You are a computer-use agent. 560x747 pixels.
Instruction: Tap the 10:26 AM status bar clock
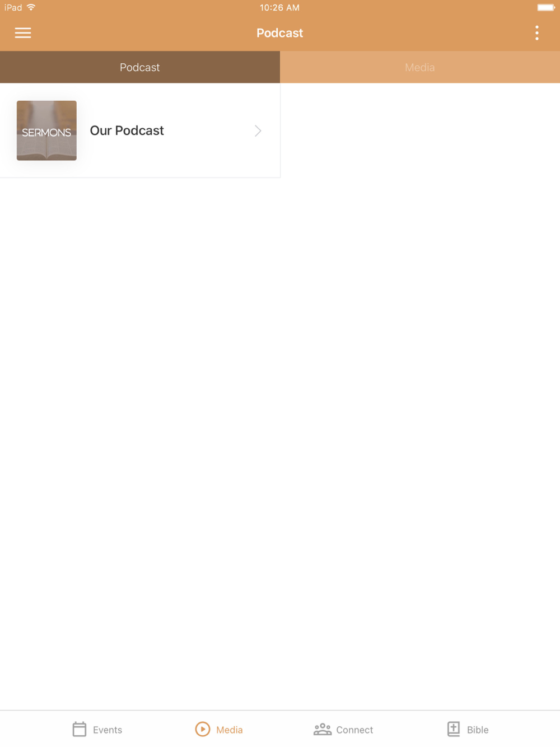click(279, 8)
